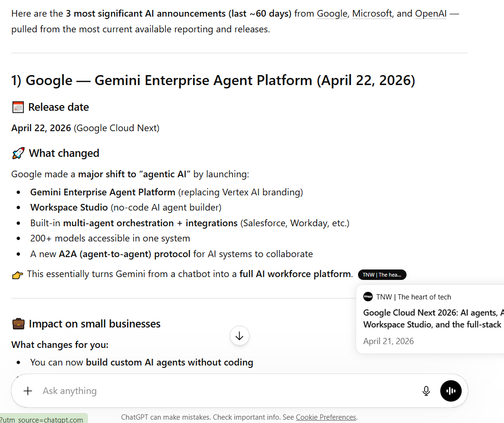Open the Google entity link
The width and height of the screenshot is (504, 423).
point(332,13)
